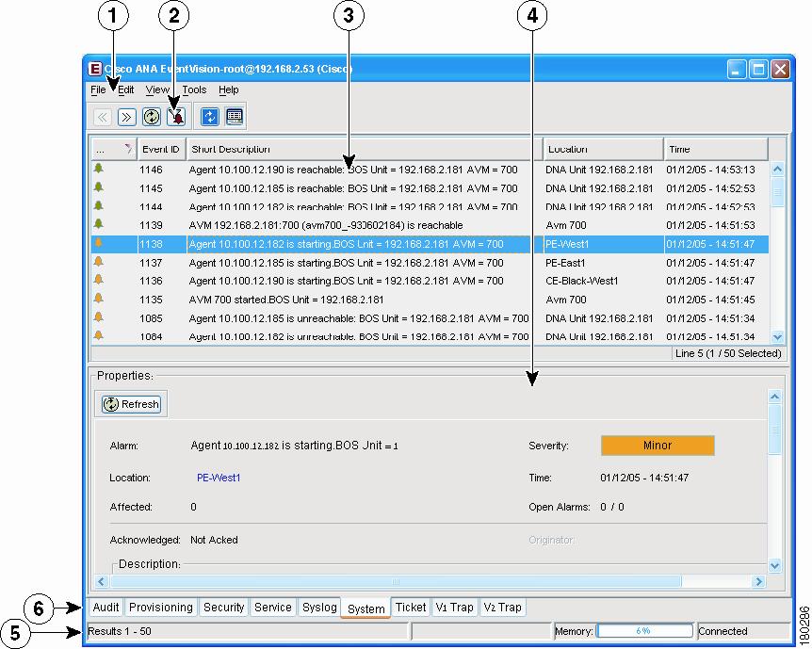Sort by the Location column header
812x649 pixels.
click(603, 149)
